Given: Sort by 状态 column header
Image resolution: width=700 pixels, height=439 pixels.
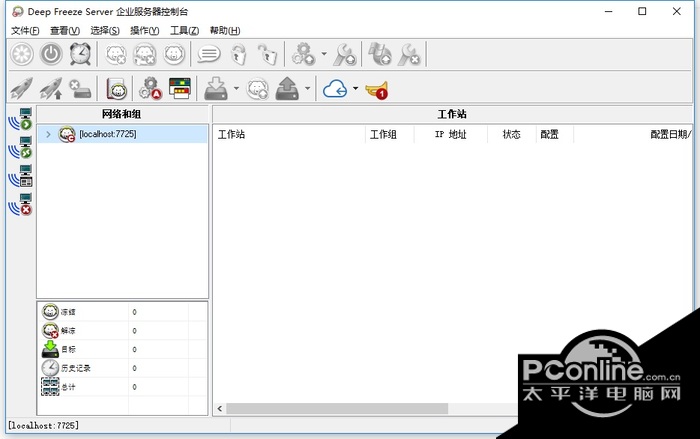Looking at the screenshot, I should (x=512, y=134).
